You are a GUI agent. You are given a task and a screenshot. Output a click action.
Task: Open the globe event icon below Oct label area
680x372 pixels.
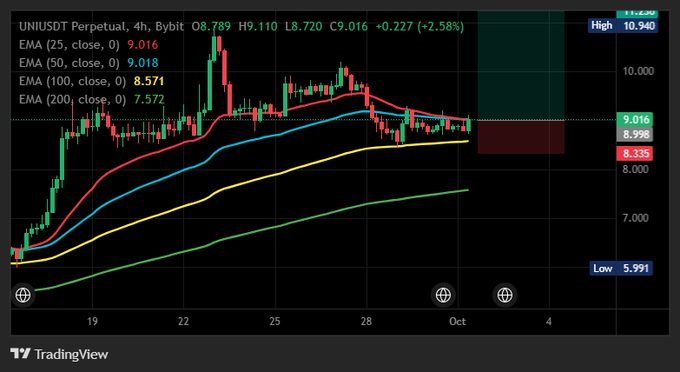[443, 295]
